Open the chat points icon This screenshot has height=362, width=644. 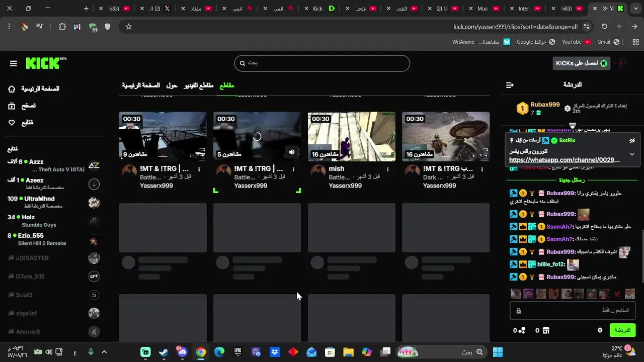[x=522, y=330]
